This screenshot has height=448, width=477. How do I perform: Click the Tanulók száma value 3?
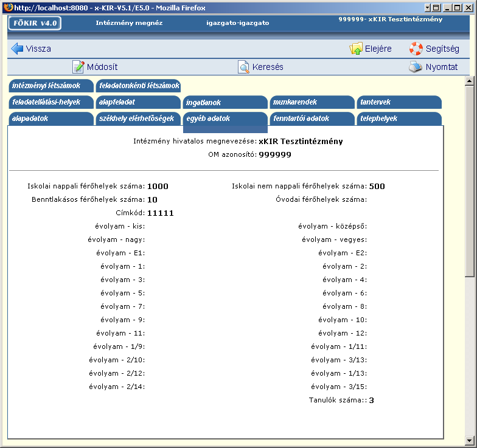(x=371, y=400)
